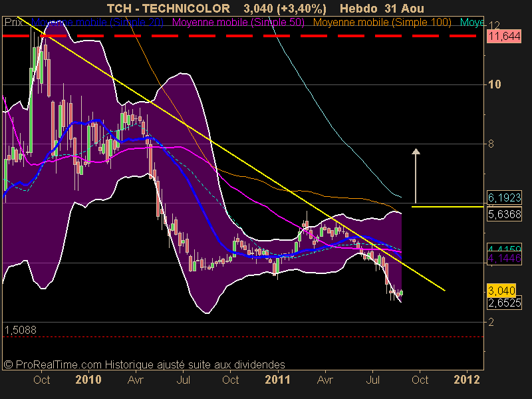Click the 2012 year label on the time axis
The width and height of the screenshot is (532, 399).
[x=467, y=380]
